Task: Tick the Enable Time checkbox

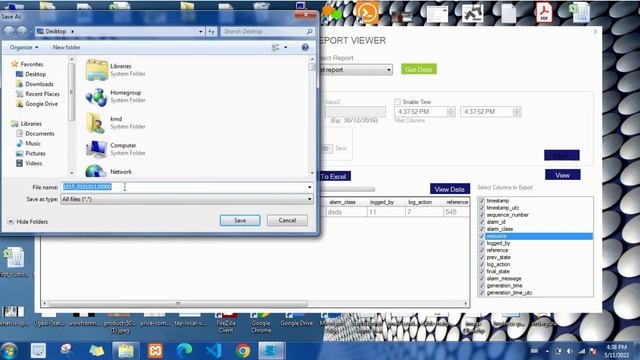Action: coord(398,102)
